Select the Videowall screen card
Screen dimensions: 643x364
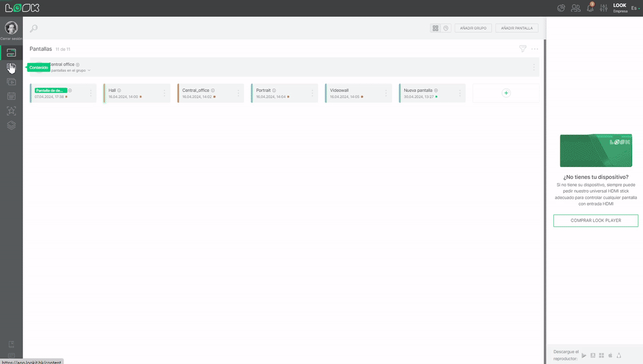point(358,93)
